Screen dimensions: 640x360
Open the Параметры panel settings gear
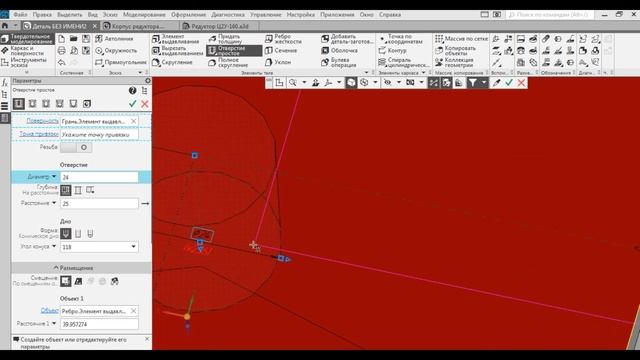click(148, 81)
